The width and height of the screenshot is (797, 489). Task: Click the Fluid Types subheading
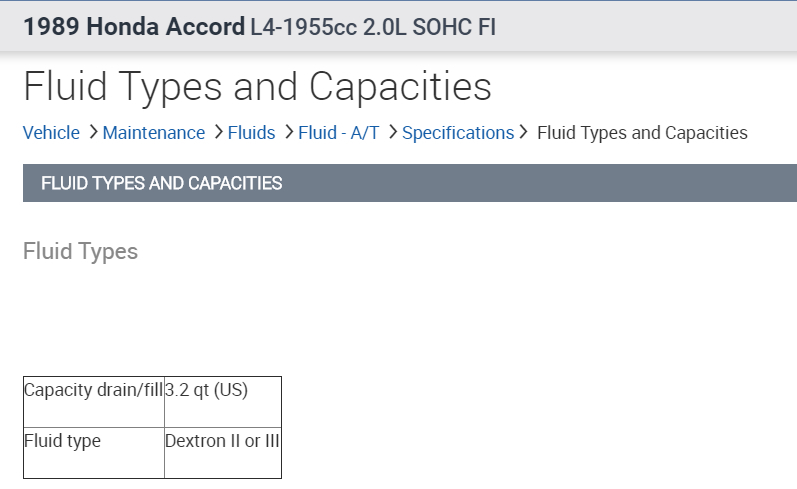pos(80,252)
